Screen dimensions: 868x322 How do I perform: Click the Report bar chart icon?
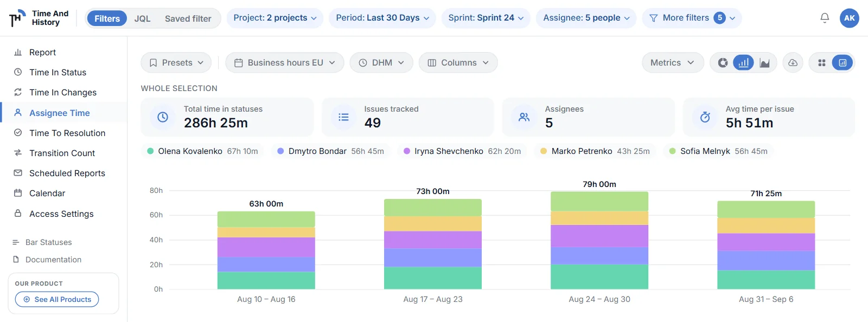coord(18,52)
